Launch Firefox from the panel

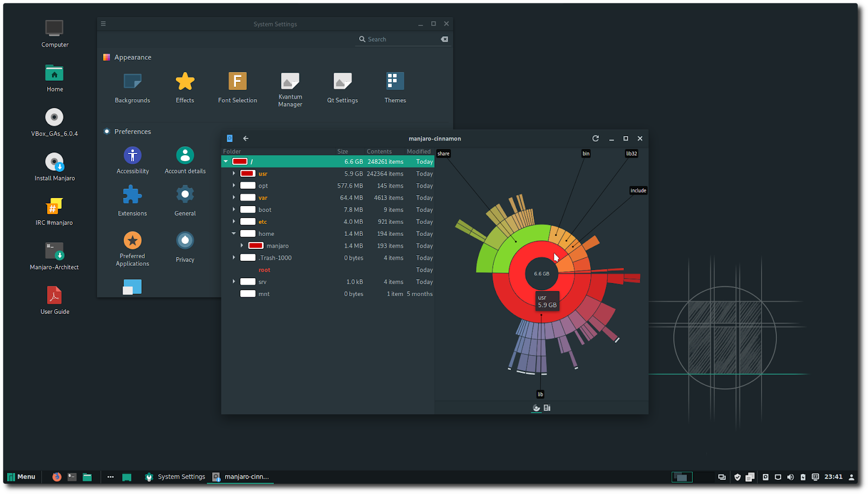(56, 477)
